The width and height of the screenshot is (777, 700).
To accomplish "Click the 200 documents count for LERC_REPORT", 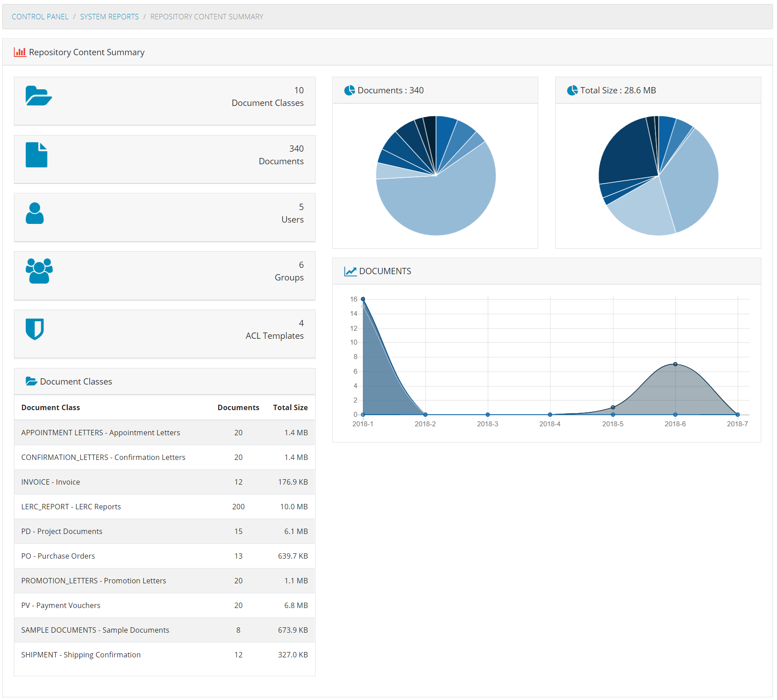I will pyautogui.click(x=238, y=507).
